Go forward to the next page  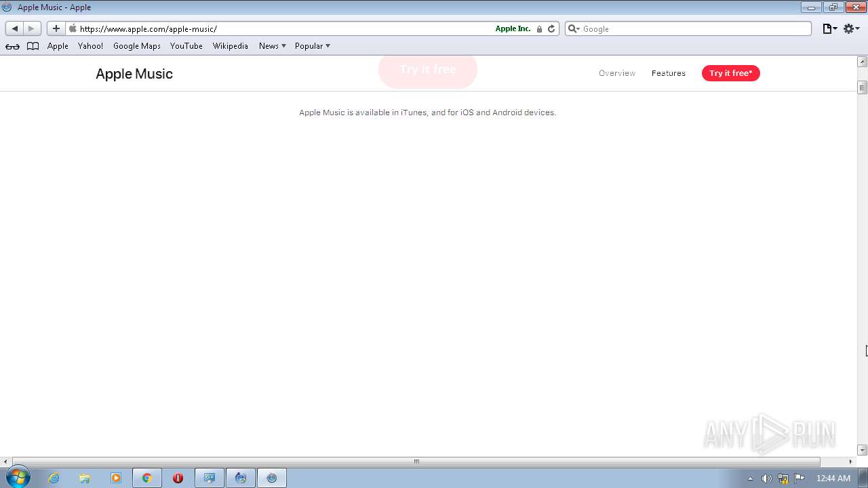[x=32, y=28]
